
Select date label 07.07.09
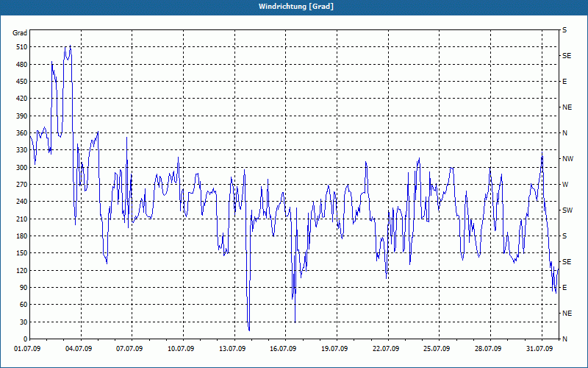(129, 349)
